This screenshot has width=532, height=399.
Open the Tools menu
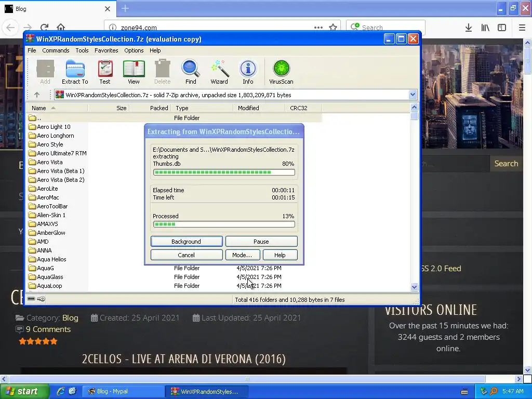[82, 50]
